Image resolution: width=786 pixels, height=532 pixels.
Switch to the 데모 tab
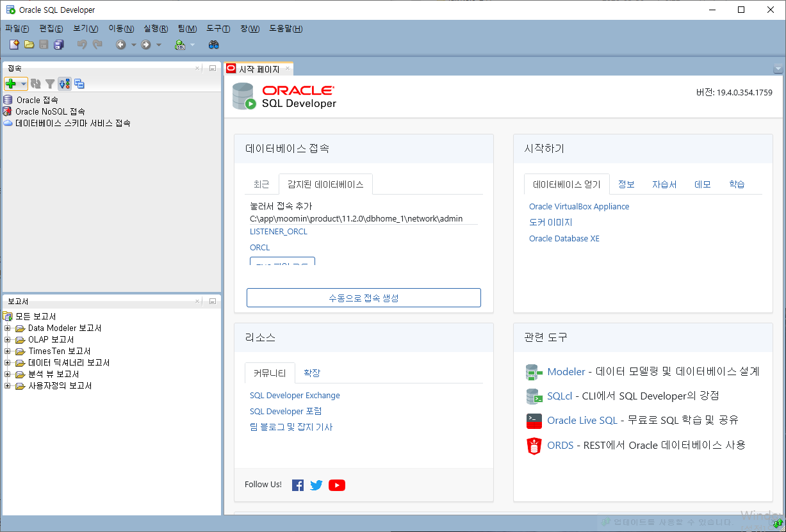703,184
